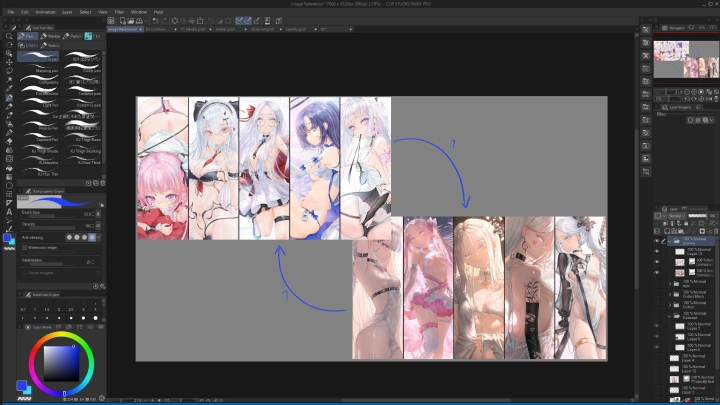
Task: Enable the Watercolor edge checkbox
Action: tap(25, 248)
